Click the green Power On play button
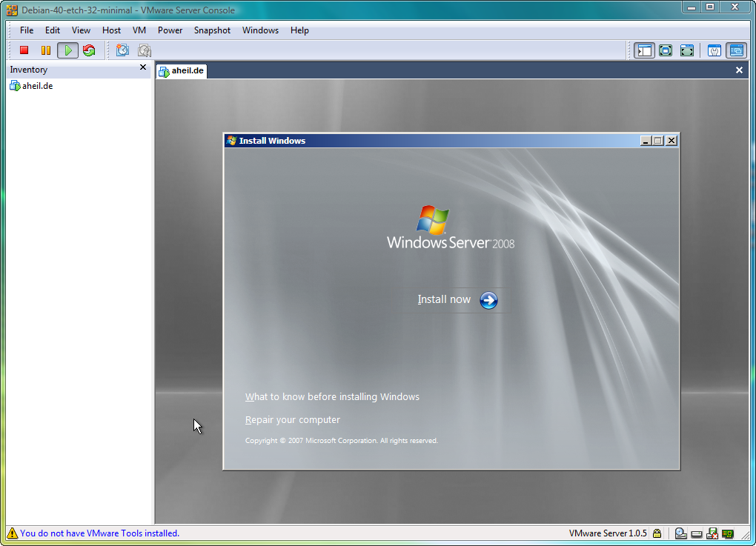756x546 pixels. point(68,50)
